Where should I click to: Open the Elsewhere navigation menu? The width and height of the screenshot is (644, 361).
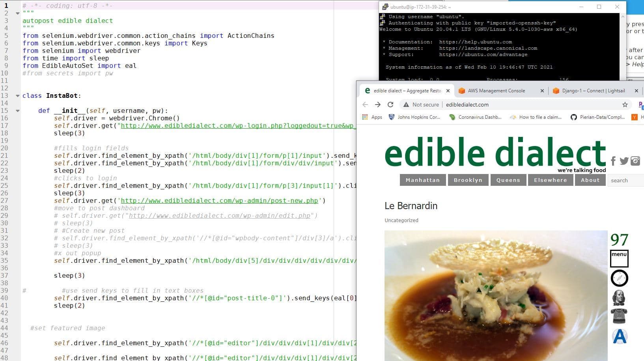551,180
